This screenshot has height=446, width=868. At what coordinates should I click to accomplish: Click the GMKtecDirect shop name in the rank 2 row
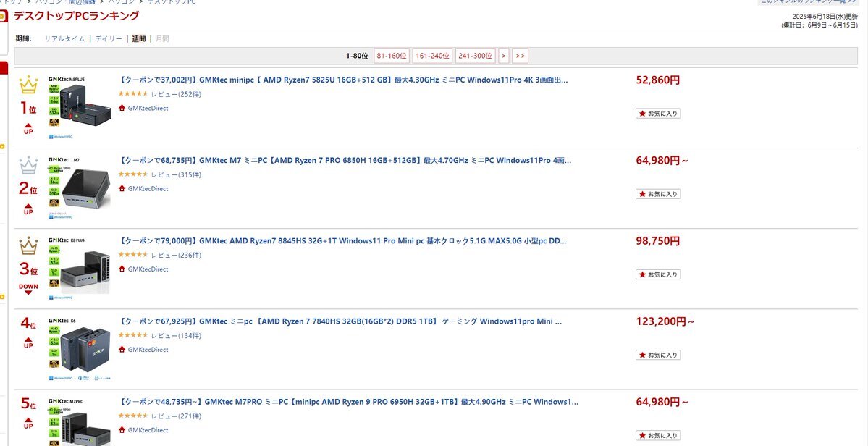coord(148,189)
